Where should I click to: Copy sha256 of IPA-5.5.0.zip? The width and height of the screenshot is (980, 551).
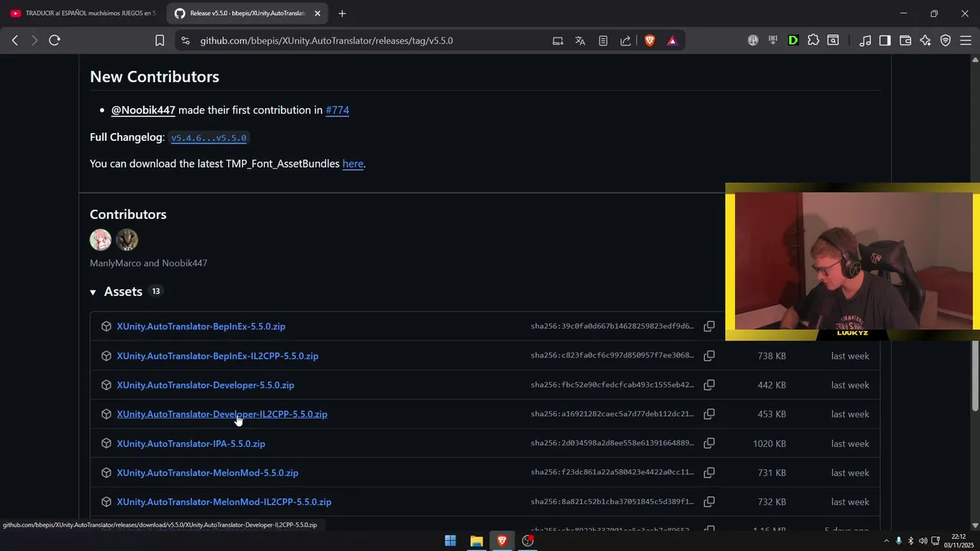coord(709,444)
